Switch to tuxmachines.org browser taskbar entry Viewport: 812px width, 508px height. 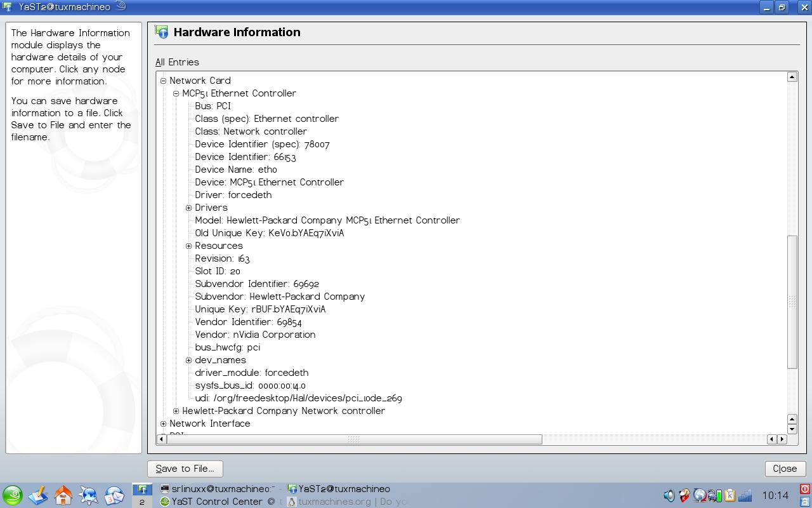[x=348, y=502]
